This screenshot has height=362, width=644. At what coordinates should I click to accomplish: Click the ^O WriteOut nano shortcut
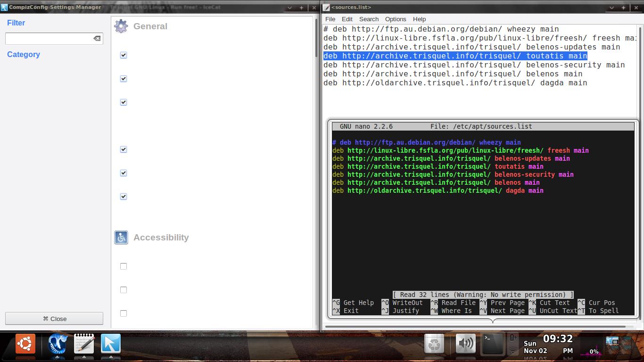click(x=402, y=303)
